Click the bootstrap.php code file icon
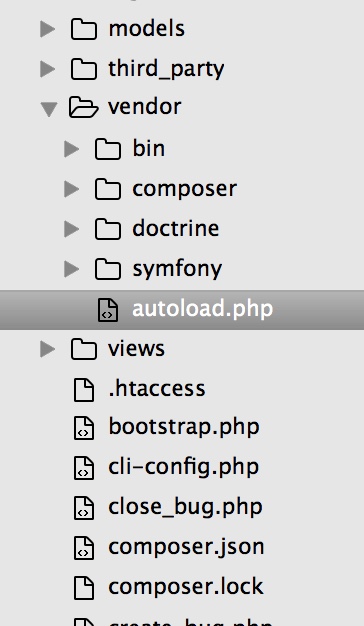Screen dimensions: 364x626 [84, 428]
